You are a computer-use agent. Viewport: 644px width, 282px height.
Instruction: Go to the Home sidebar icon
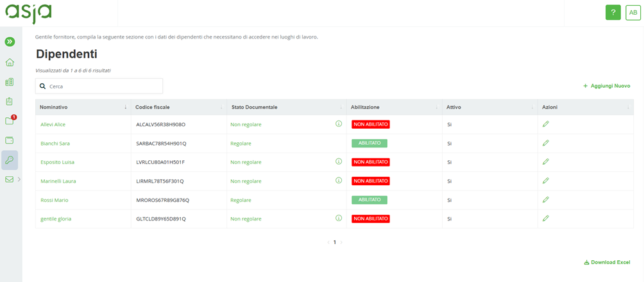(10, 62)
